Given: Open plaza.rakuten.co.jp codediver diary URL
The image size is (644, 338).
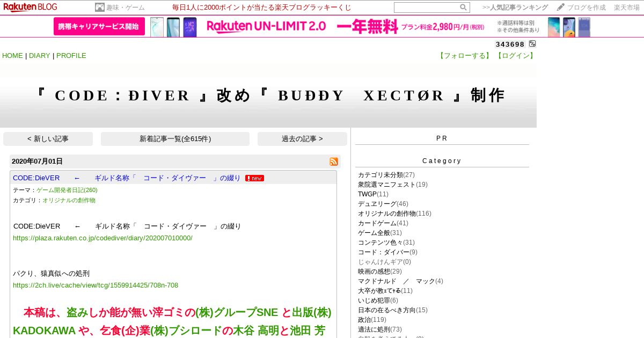Looking at the screenshot, I should (103, 238).
